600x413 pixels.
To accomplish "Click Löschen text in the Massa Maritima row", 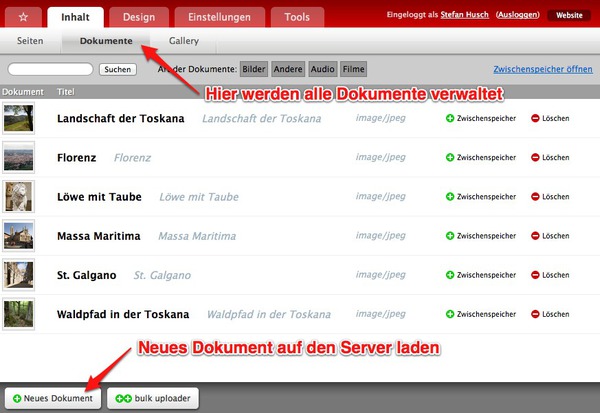I will pyautogui.click(x=556, y=236).
